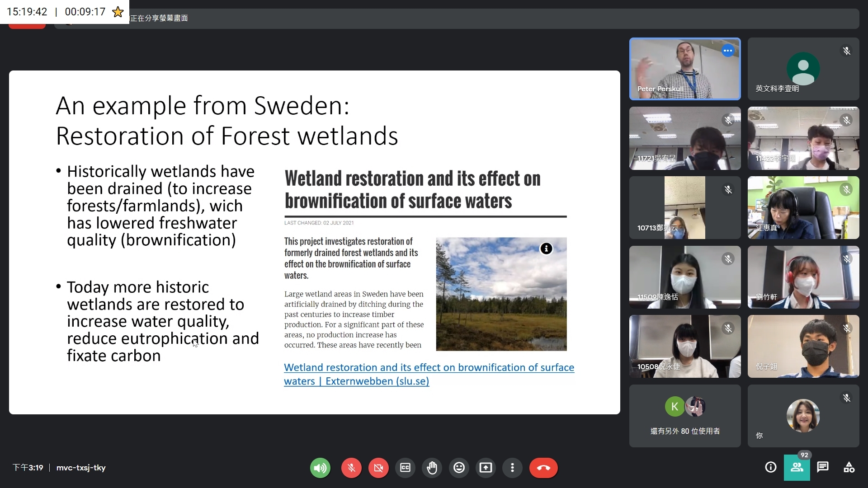Click the meeting code mvc-txsj-tky
868x488 pixels.
point(81,468)
